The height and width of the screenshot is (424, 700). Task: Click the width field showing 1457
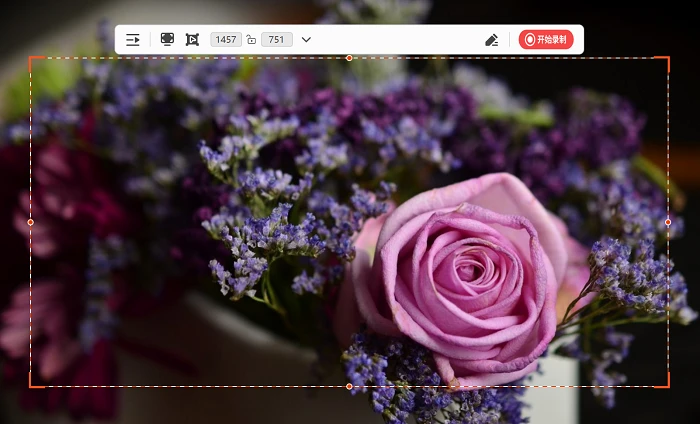click(226, 40)
